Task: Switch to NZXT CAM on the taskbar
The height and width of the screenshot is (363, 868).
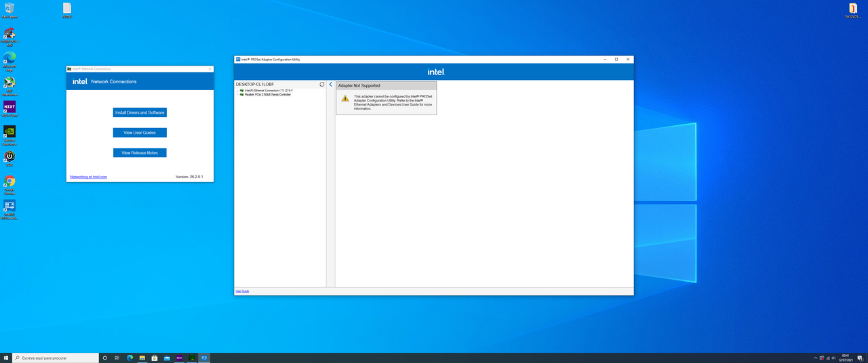Action: tap(180, 358)
